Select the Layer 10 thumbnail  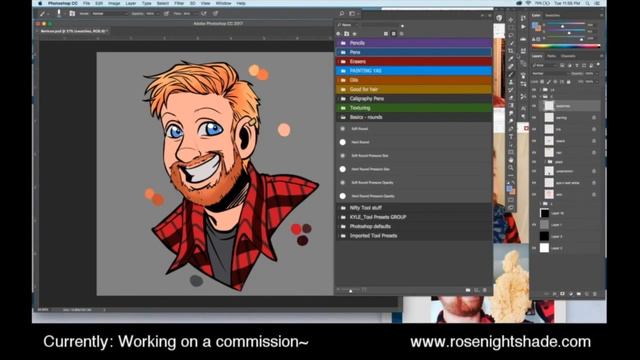544,213
